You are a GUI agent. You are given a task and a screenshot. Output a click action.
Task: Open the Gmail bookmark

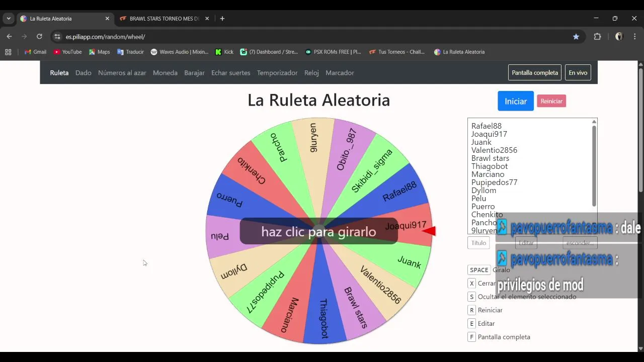(35, 52)
